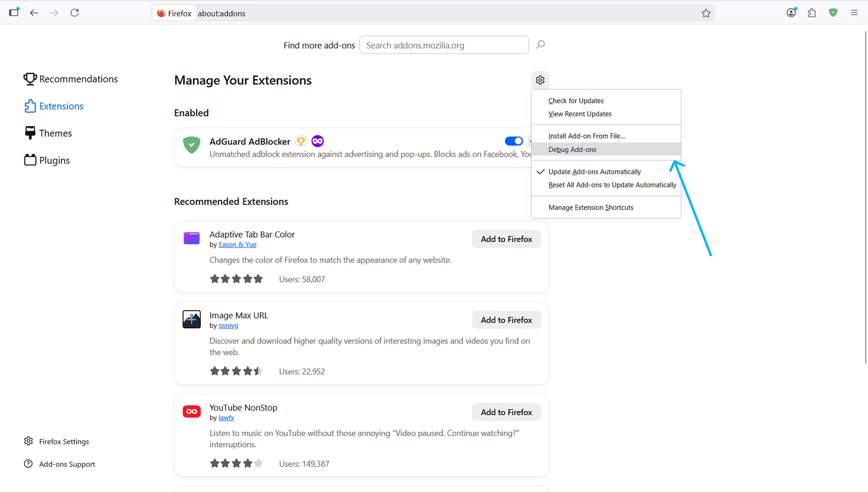Click the AdGuard private browsing mask badge
Image resolution: width=868 pixels, height=492 pixels.
tap(317, 141)
